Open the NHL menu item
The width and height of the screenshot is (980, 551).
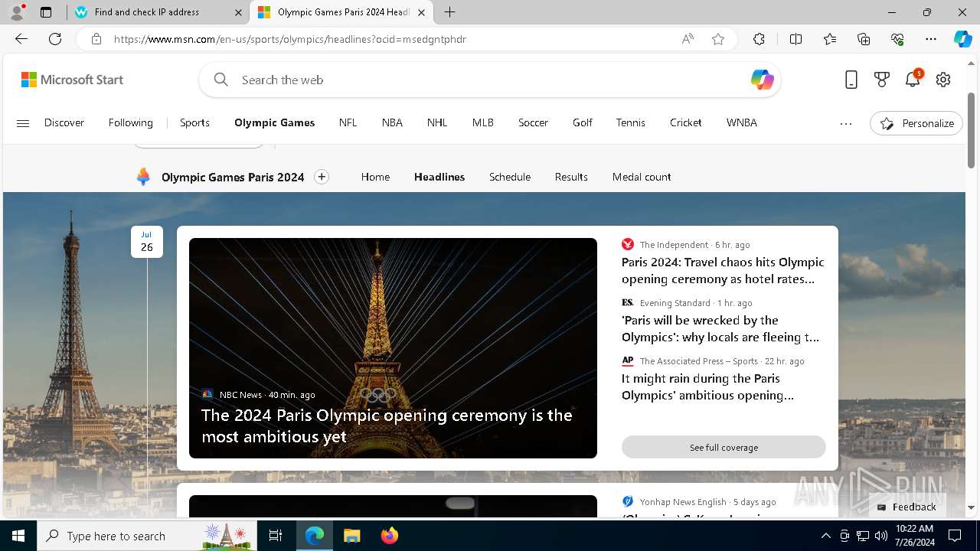(437, 122)
